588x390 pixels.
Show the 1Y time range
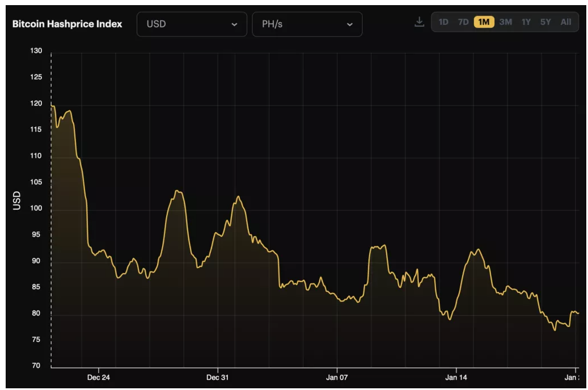point(526,22)
